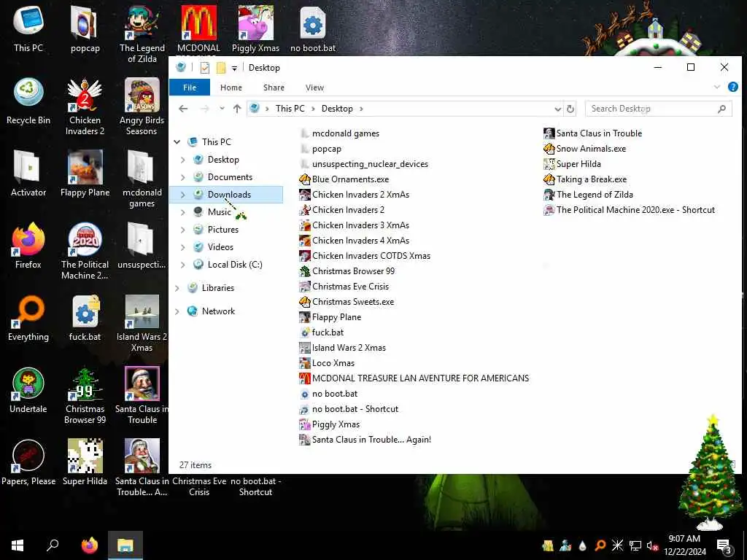Select Chicken Invaders COTDS Xmas file
Image resolution: width=747 pixels, height=560 pixels.
[x=365, y=256]
